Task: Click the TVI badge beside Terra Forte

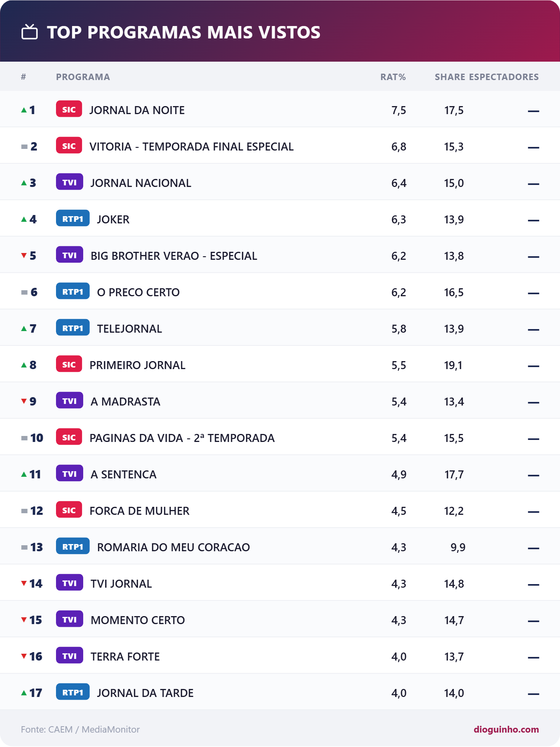Action: [x=70, y=656]
